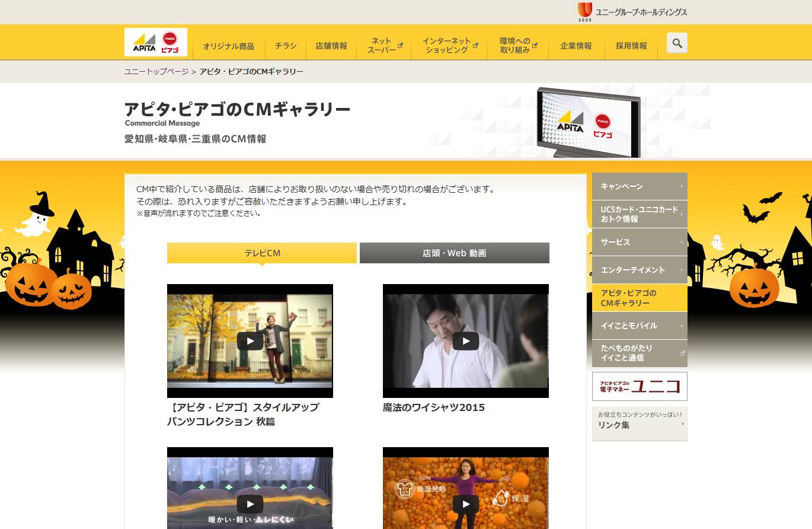Open 採用情報 in the navigation bar

coord(631,46)
